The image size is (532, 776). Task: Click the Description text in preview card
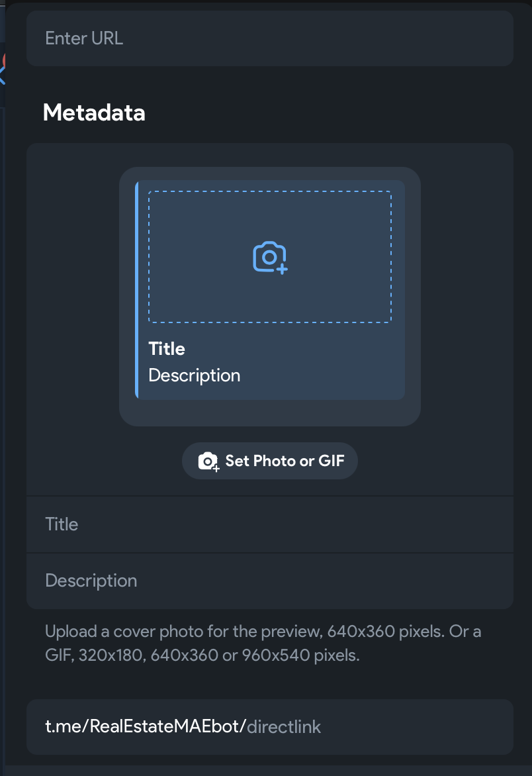click(x=194, y=375)
